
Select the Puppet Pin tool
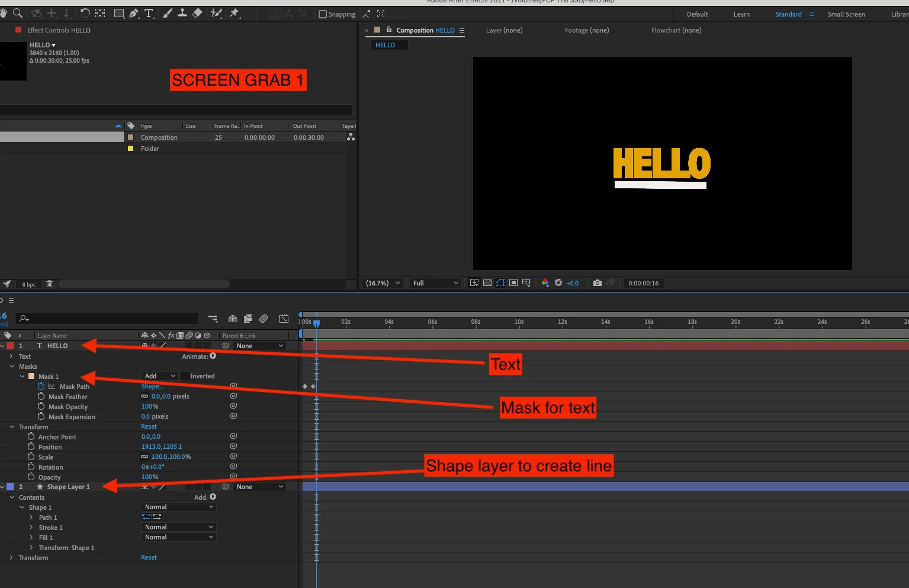235,13
